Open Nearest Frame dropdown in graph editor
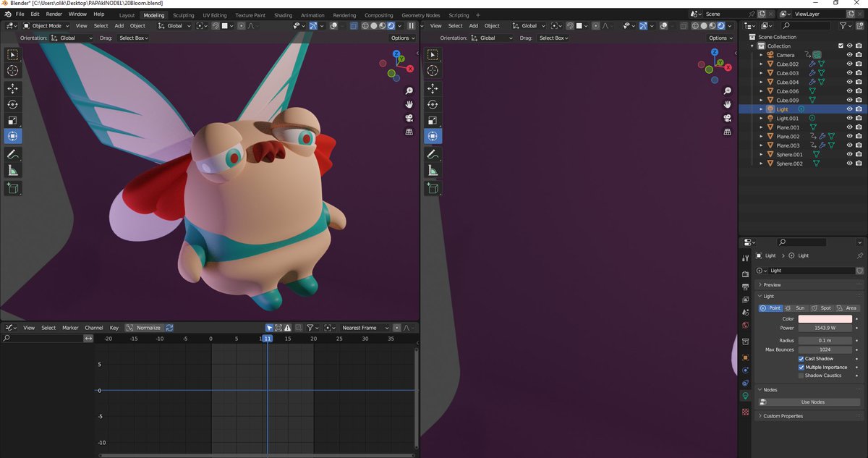 pyautogui.click(x=365, y=328)
